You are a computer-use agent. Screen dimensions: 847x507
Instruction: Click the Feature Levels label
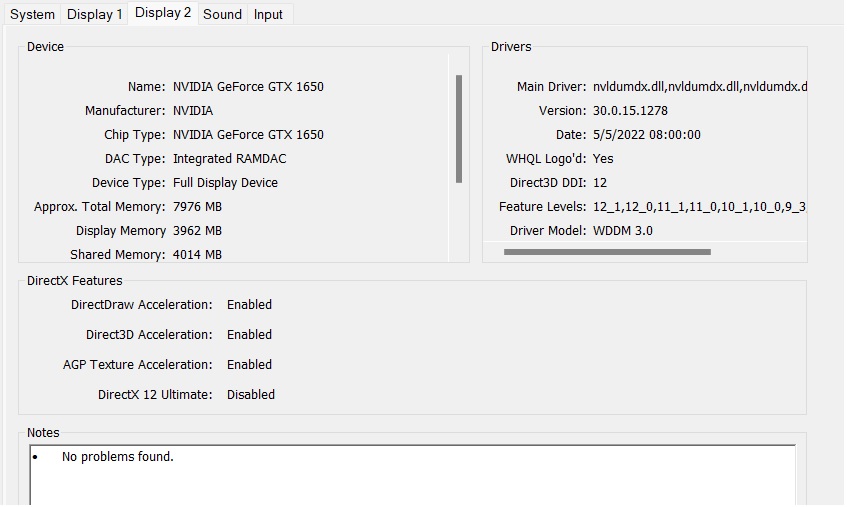(542, 207)
